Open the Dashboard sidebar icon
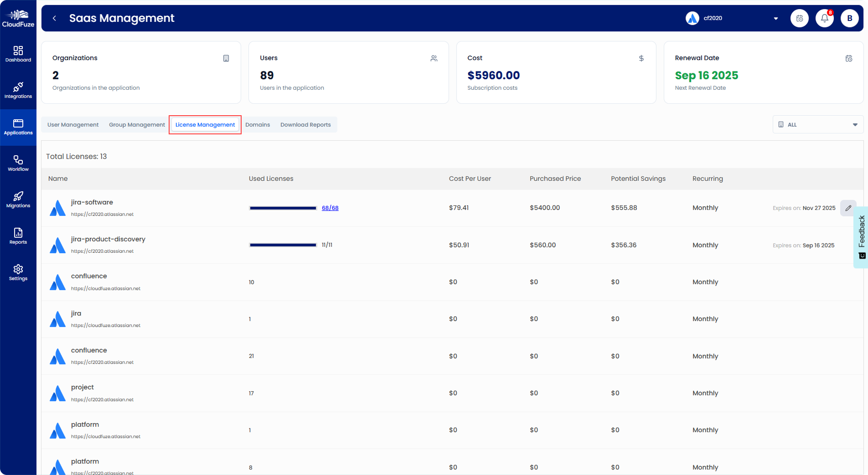The image size is (868, 475). pos(18,54)
